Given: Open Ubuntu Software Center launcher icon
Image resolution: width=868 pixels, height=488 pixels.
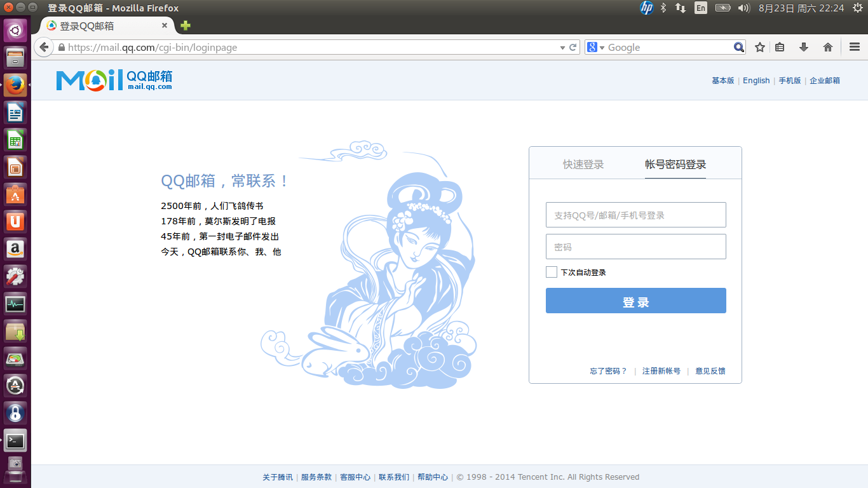Looking at the screenshot, I should [15, 194].
